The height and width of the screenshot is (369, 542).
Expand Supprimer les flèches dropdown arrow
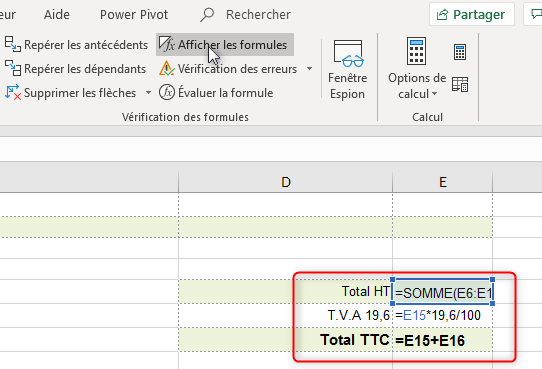148,93
